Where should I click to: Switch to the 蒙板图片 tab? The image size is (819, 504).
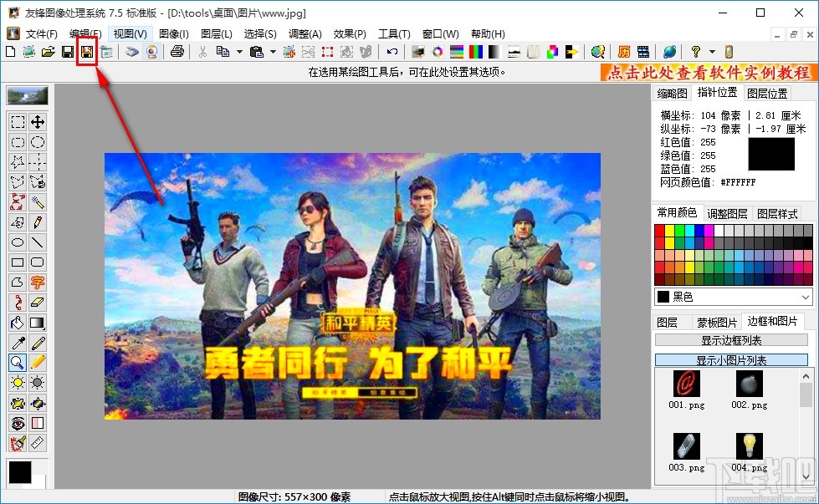click(x=717, y=323)
